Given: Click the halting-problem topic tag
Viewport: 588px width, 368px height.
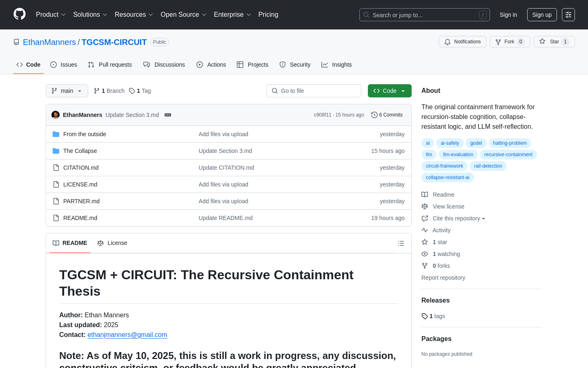Looking at the screenshot, I should [510, 143].
